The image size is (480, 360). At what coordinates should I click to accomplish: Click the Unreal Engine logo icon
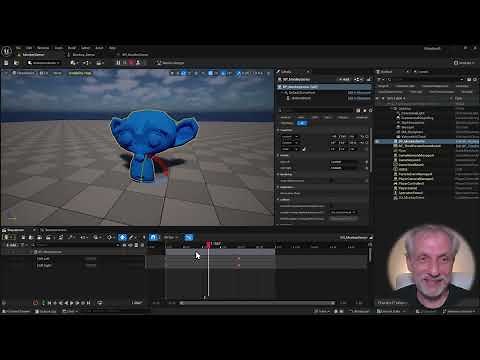(7, 51)
